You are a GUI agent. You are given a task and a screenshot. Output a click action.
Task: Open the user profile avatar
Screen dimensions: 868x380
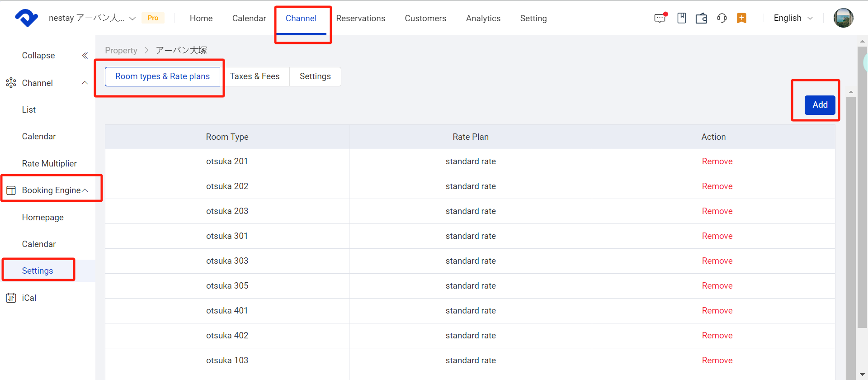tap(843, 18)
